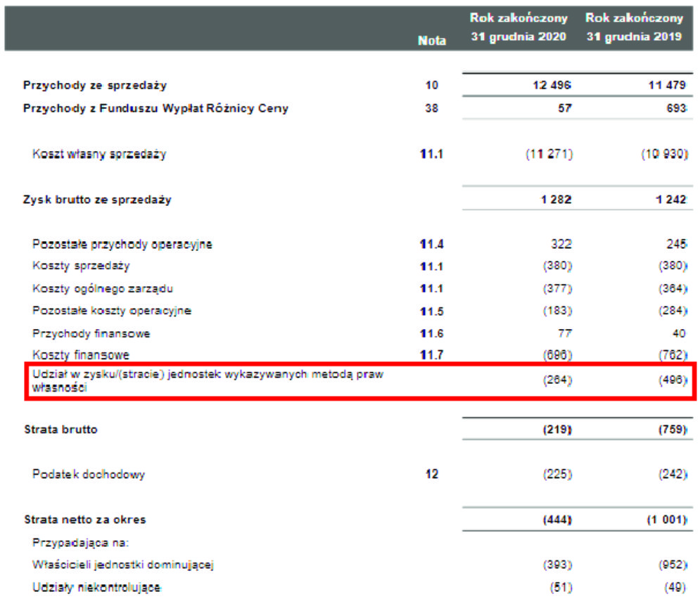Click the value (952)
The image size is (700, 599).
pos(673,565)
